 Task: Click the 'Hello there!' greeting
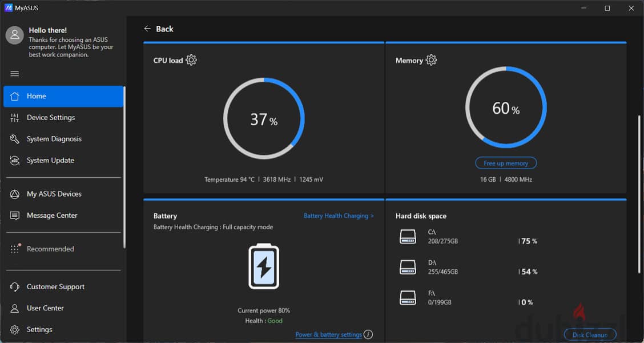47,30
